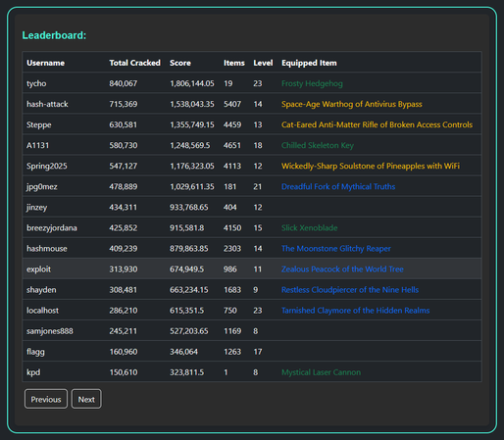Select username hash-attack
Screen dimensions: 504x440
pyautogui.click(x=47, y=104)
